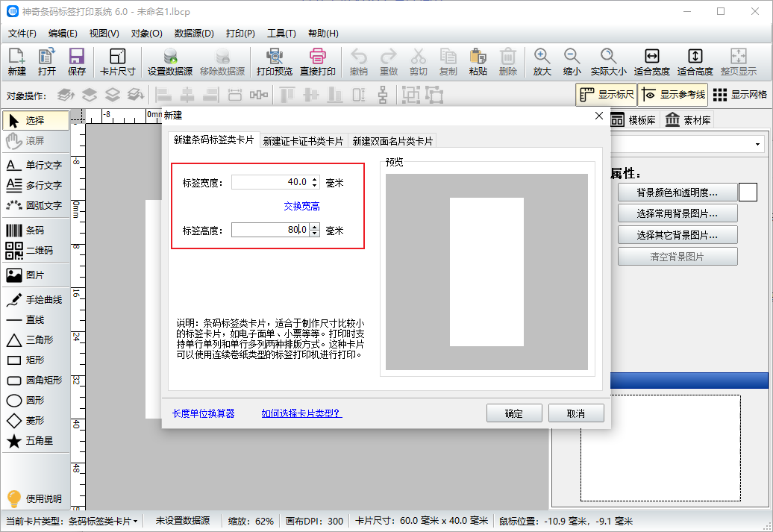
Task: Open the 工具(T) menu
Action: (281, 34)
